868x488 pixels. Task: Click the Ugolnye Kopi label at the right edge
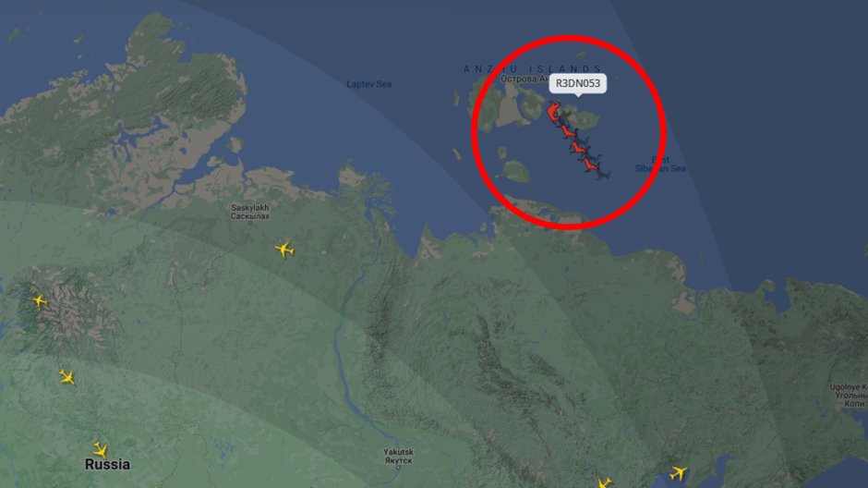849,396
